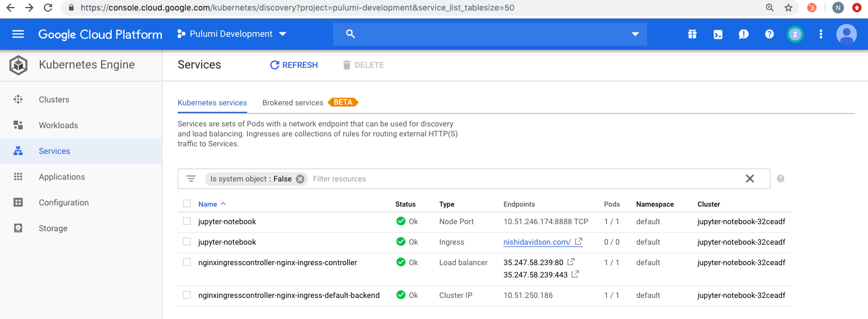
Task: Open the nginxingresscontroller-nginx-ingress-controller service
Action: click(x=278, y=262)
